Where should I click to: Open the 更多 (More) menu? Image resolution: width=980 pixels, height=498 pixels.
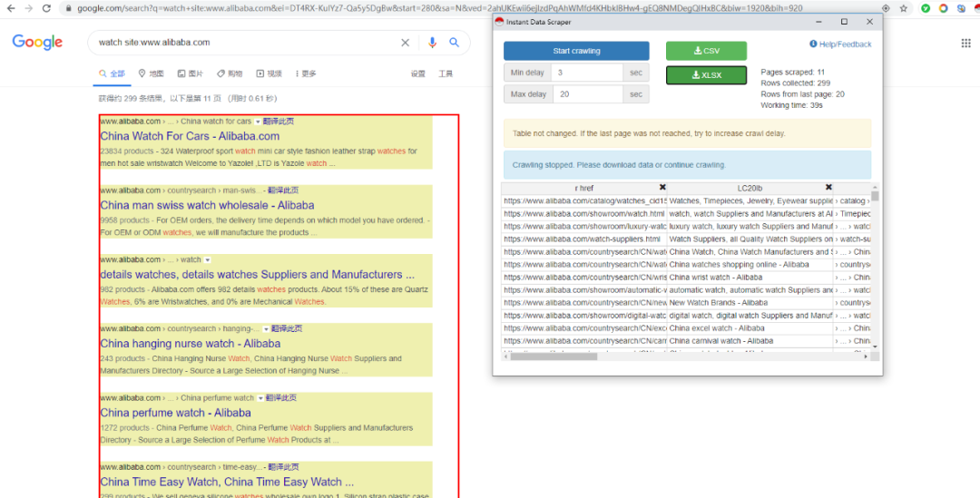(306, 73)
